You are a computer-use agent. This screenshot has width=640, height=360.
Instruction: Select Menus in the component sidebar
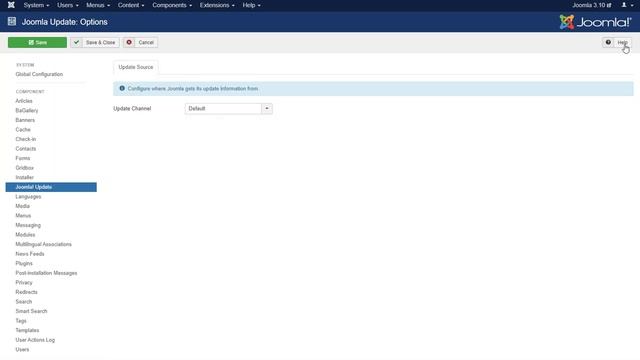click(x=23, y=216)
